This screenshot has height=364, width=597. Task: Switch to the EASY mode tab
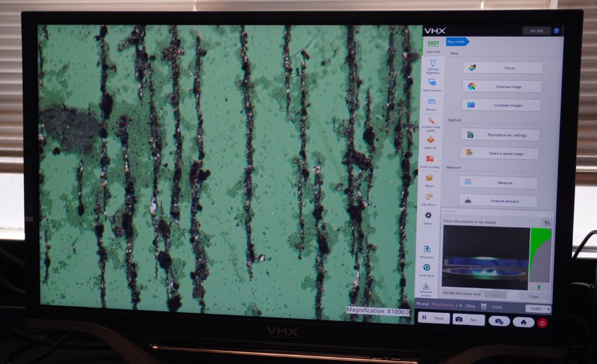point(433,45)
